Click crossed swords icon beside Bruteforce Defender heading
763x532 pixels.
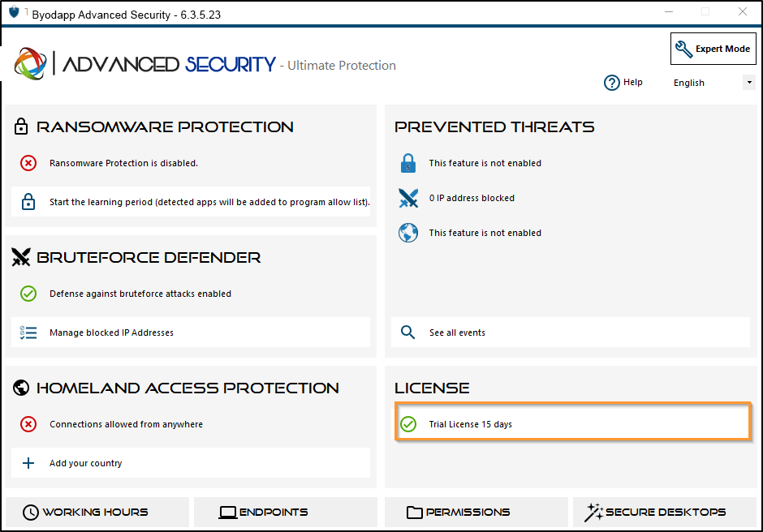click(21, 257)
